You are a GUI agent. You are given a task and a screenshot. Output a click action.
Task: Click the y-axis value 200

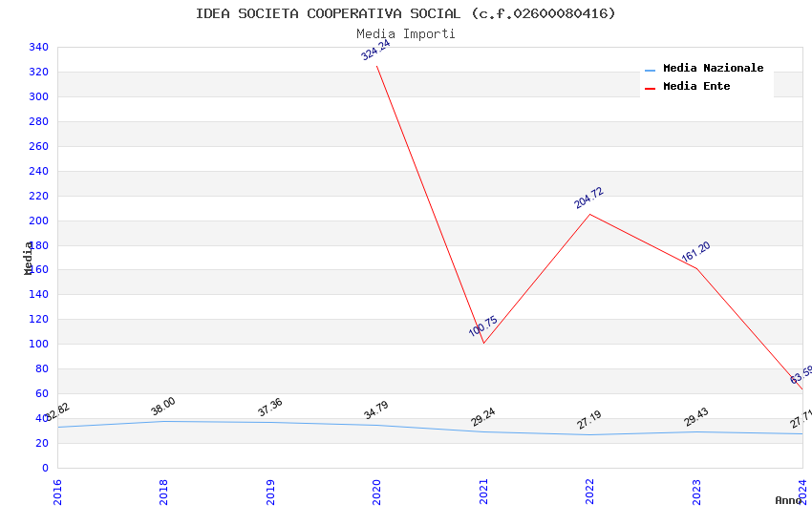point(39,220)
